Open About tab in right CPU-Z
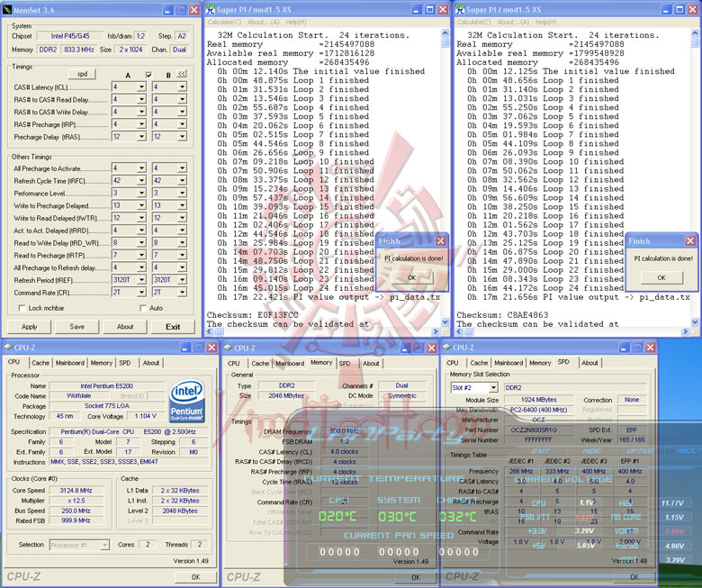The image size is (702, 588). point(589,363)
